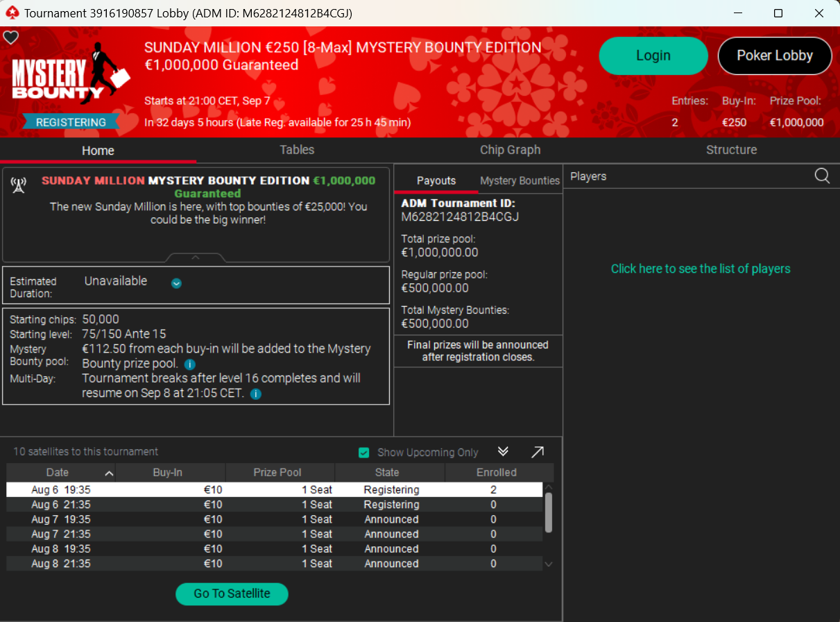Click '10 satellites to this tournament' label
840x622 pixels.
click(86, 452)
